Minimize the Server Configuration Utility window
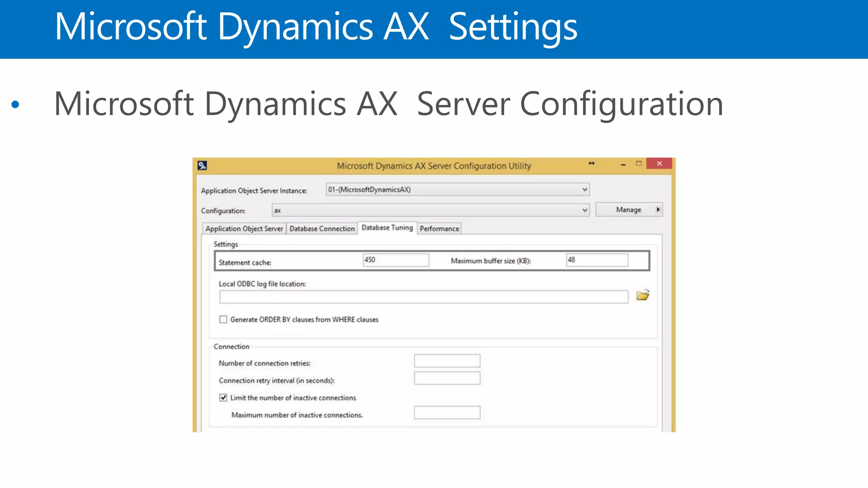The width and height of the screenshot is (868, 488). tap(623, 164)
